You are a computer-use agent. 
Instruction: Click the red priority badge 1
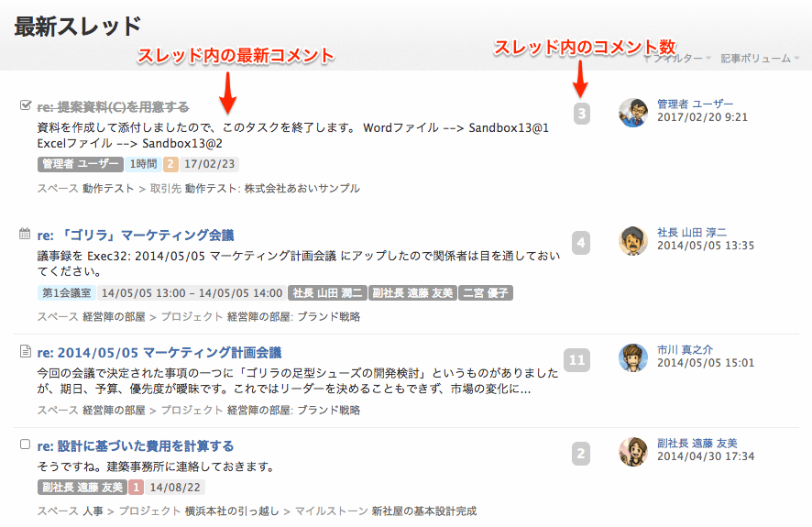[x=136, y=488]
